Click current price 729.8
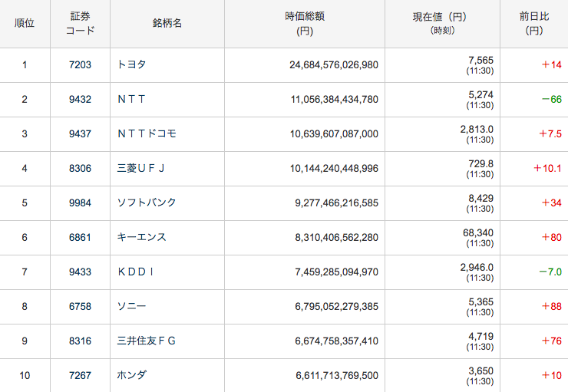The height and width of the screenshot is (392, 568). (480, 164)
